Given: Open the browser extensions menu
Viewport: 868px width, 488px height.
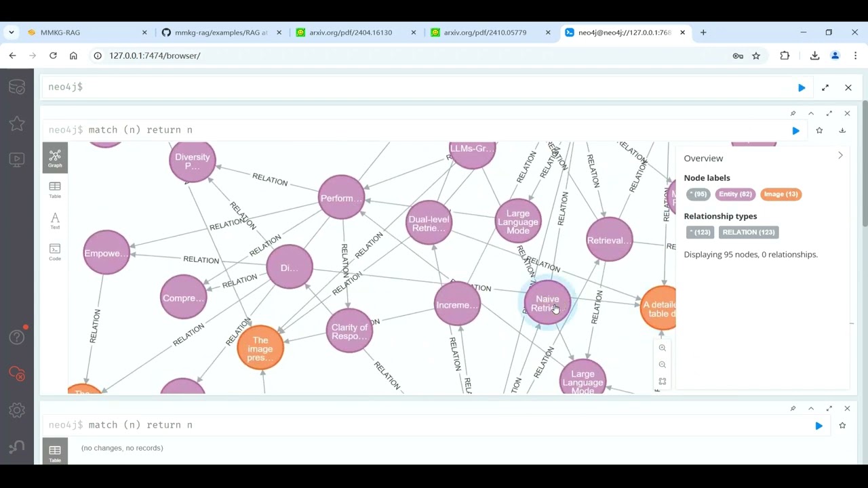Looking at the screenshot, I should (x=785, y=56).
